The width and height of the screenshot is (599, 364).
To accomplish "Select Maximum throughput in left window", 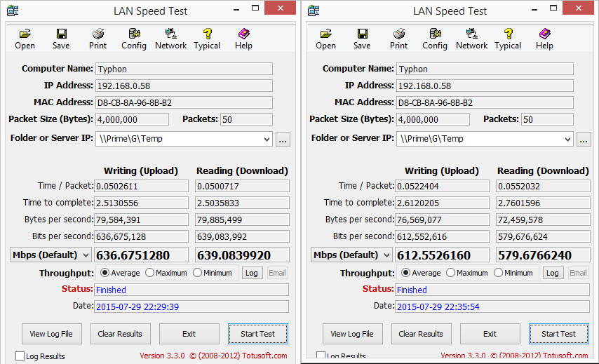I will pos(166,273).
